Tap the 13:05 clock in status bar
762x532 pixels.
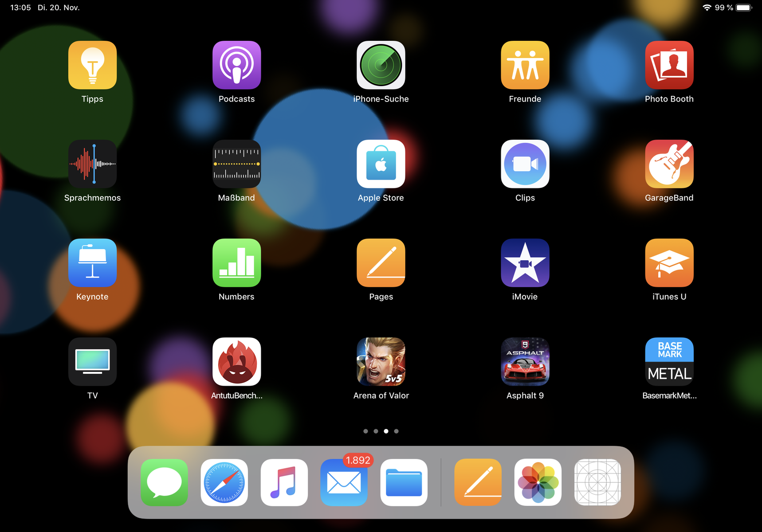point(20,8)
